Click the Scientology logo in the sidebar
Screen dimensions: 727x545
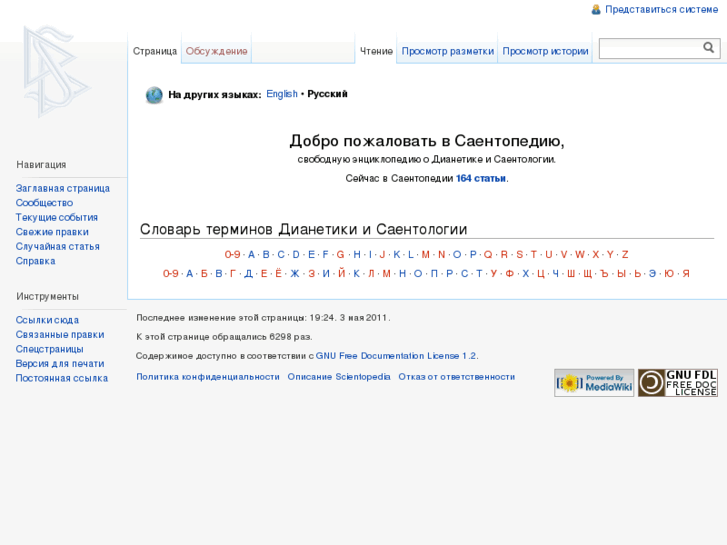tap(57, 72)
